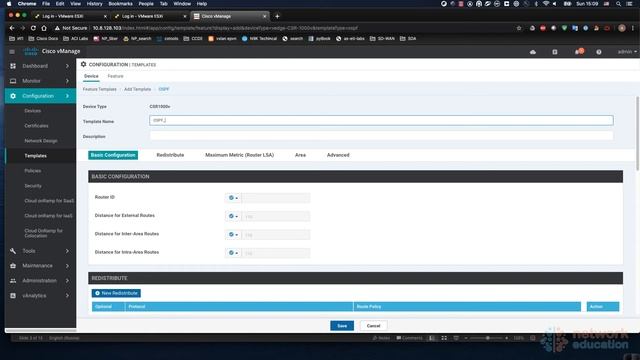
Task: Open the cloud onRamp icon in header
Action: [x=533, y=52]
